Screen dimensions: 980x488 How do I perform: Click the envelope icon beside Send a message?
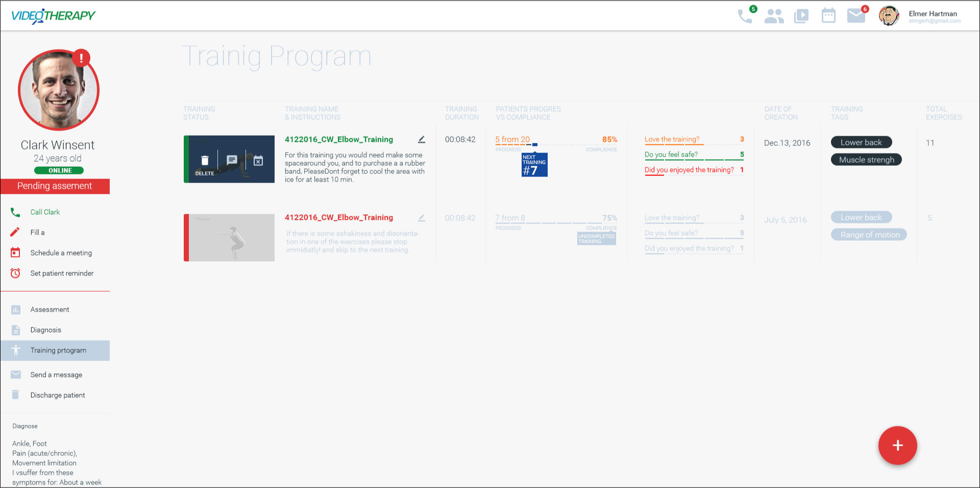tap(16, 375)
